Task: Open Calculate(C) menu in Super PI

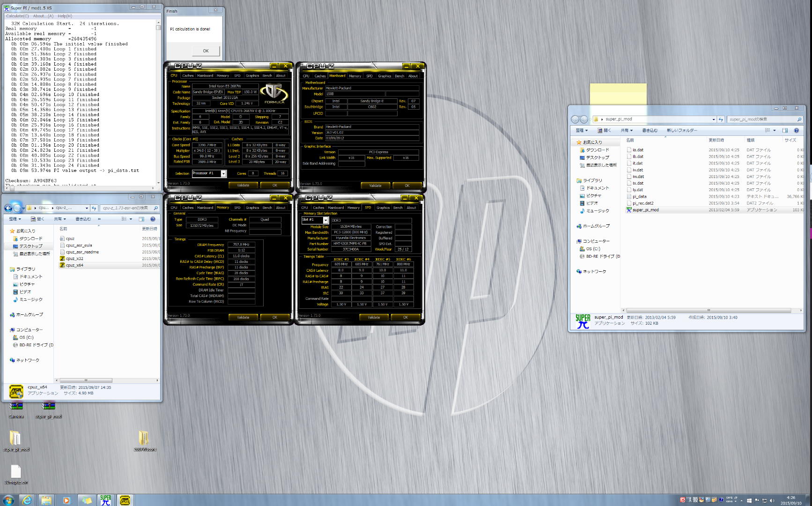Action: [x=17, y=16]
